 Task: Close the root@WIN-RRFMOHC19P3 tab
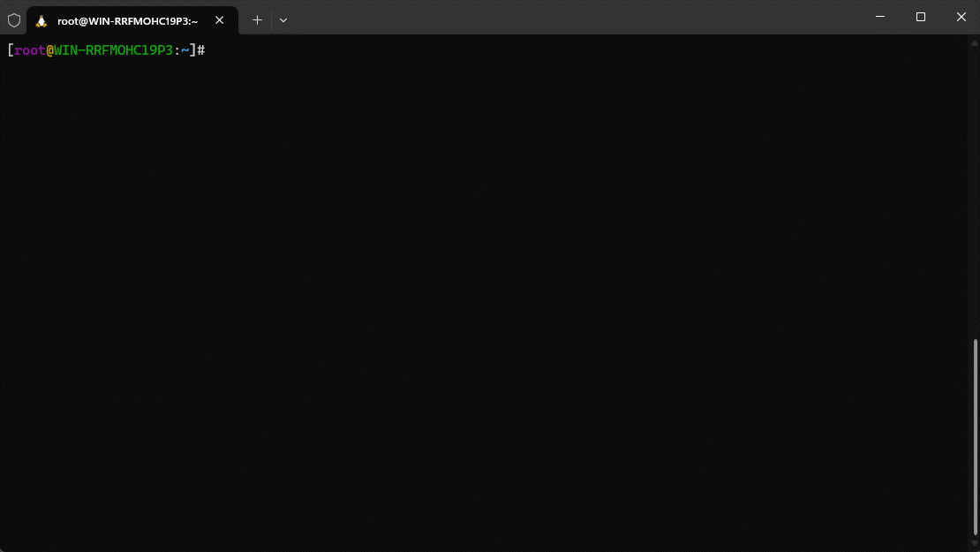(220, 19)
